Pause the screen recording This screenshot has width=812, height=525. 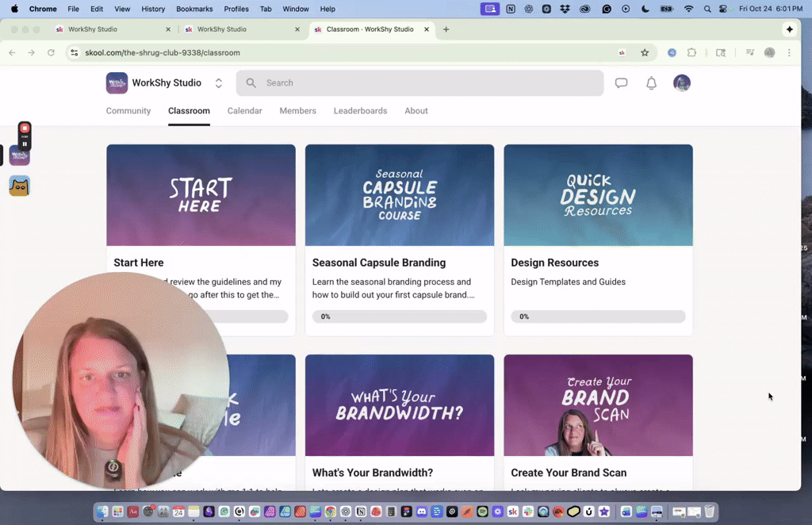point(25,144)
